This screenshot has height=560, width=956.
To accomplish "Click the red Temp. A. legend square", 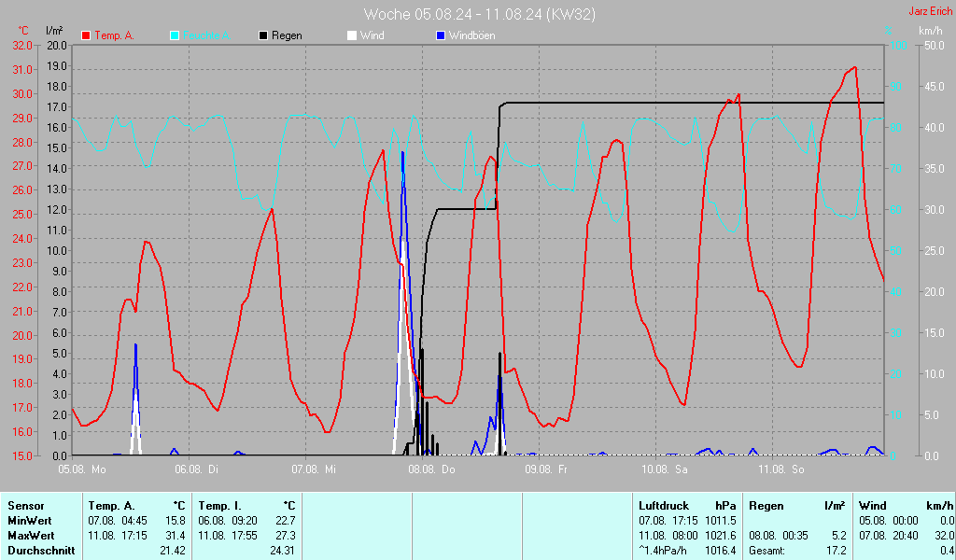I will tap(86, 35).
